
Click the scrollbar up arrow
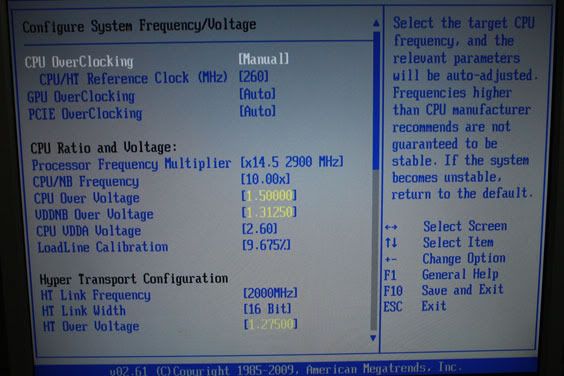[376, 23]
